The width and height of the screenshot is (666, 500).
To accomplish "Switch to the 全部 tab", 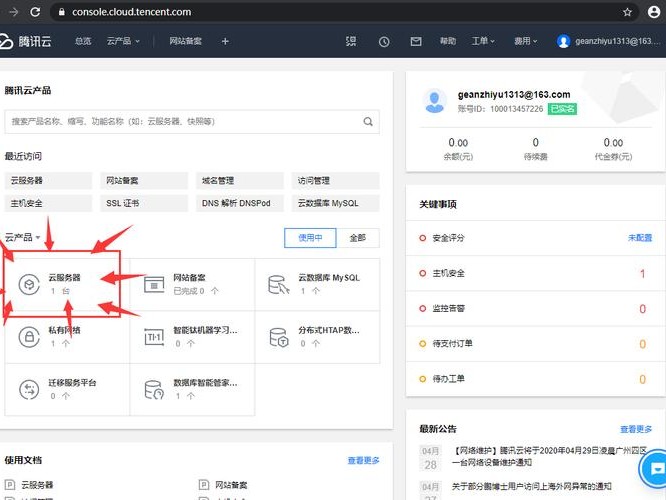I will point(358,238).
